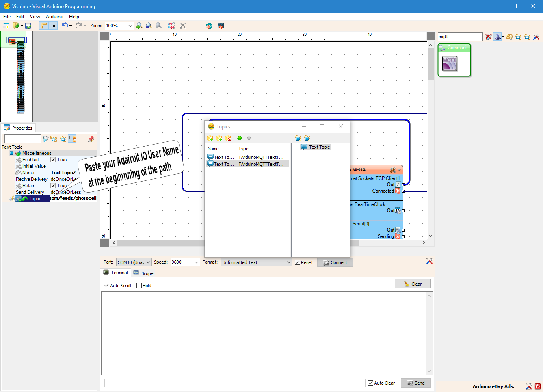Collapse the Miscellaneous property group
Viewport: 543px width, 392px height.
coord(11,153)
